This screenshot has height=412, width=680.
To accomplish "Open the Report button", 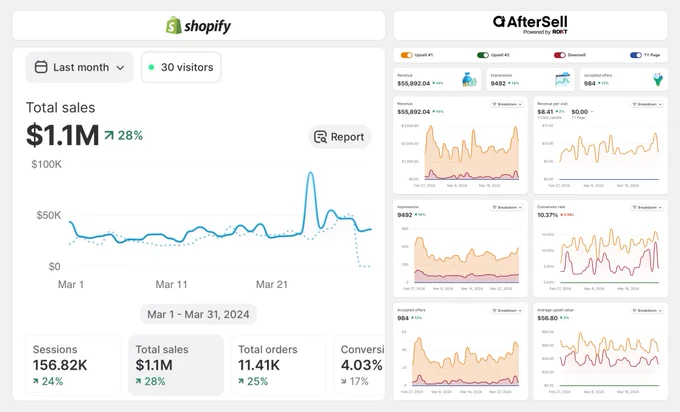I will (340, 137).
